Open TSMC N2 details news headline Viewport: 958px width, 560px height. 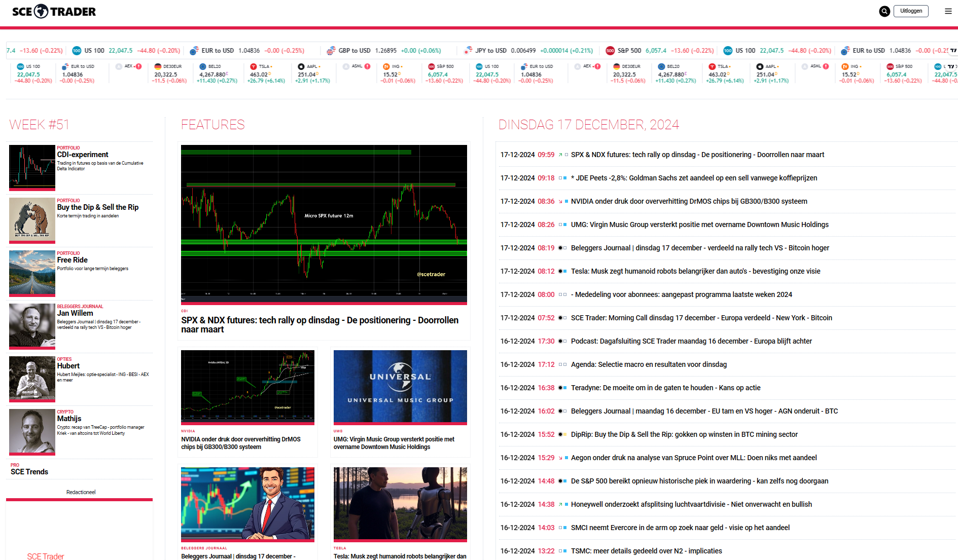point(647,551)
